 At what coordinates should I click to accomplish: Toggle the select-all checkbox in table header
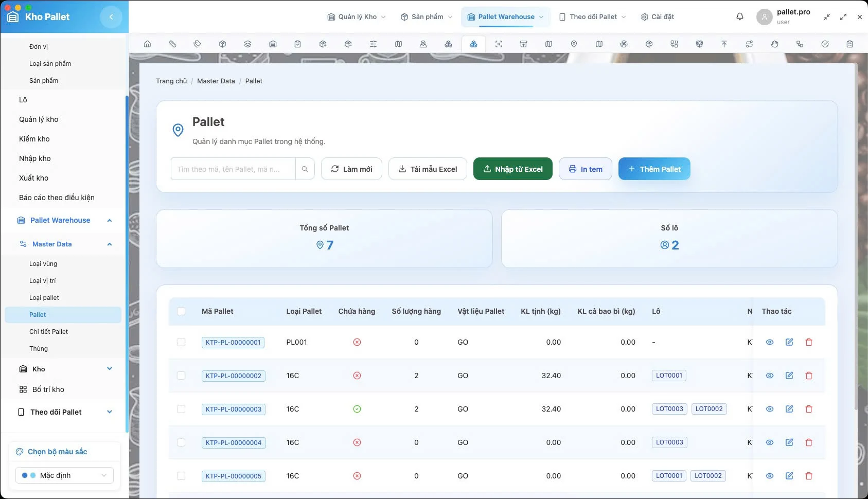[181, 311]
